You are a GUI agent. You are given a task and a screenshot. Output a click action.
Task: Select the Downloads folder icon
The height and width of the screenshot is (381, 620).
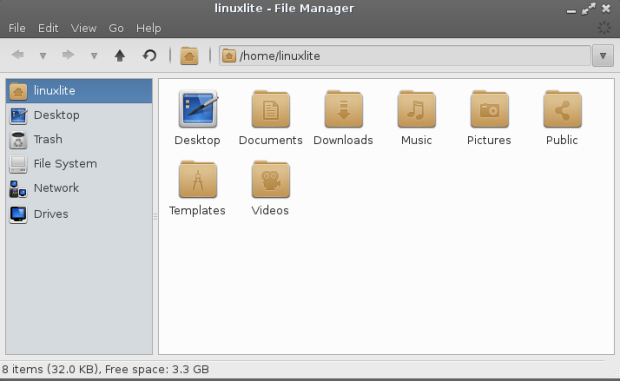point(344,109)
